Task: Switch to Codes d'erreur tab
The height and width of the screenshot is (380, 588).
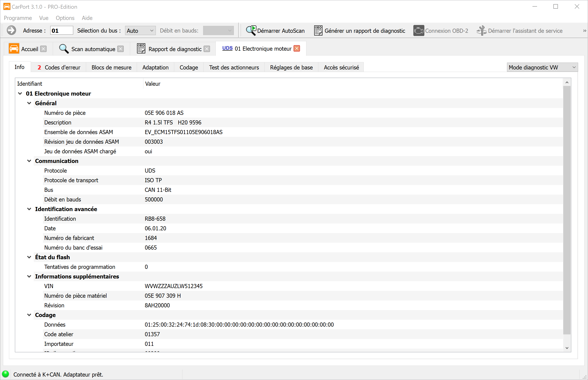Action: [59, 67]
